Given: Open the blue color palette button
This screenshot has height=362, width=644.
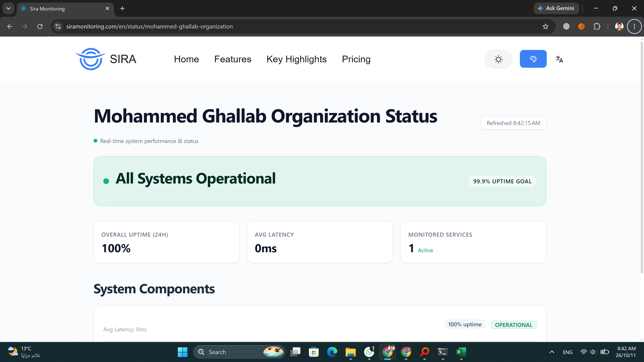Looking at the screenshot, I should 533,59.
